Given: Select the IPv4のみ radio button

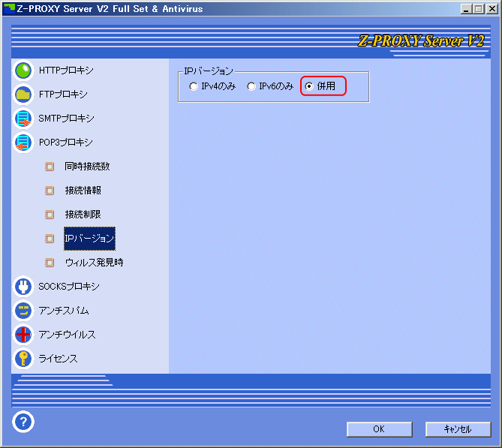Looking at the screenshot, I should (194, 86).
